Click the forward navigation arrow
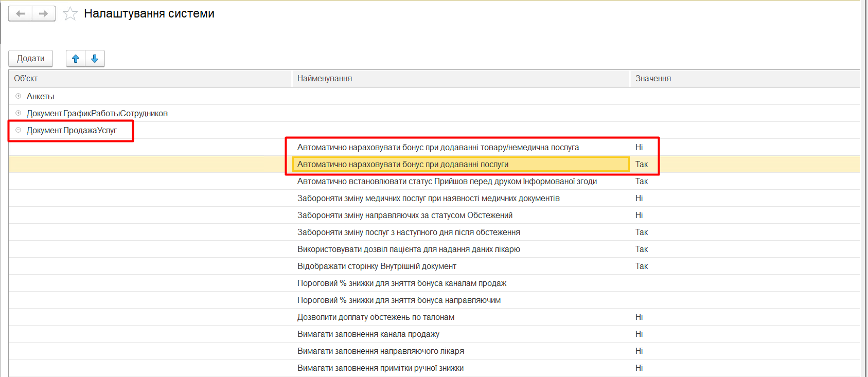The height and width of the screenshot is (377, 868). 44,14
